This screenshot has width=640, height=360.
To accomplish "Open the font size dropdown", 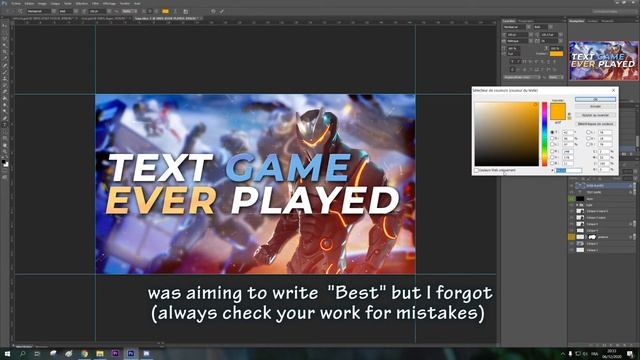I will (x=109, y=11).
